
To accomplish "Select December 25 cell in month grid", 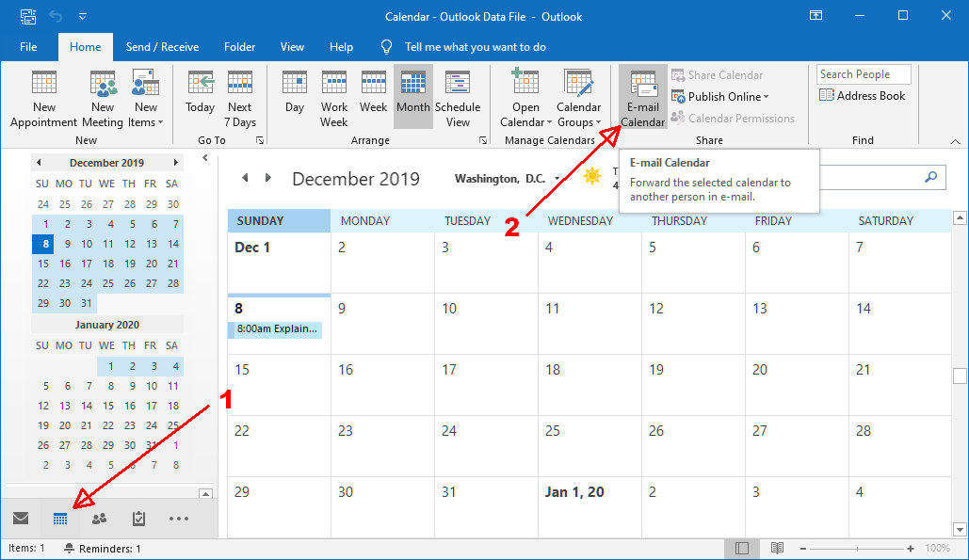I will [x=589, y=445].
